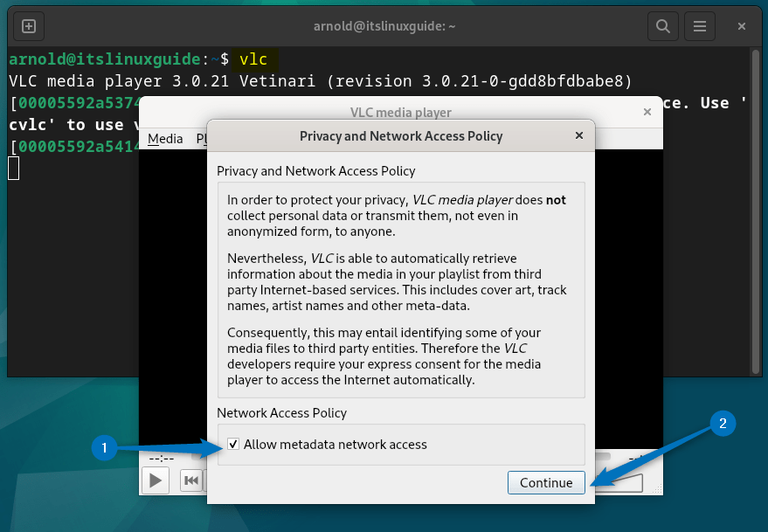This screenshot has height=532, width=768.
Task: Close the VLC media player window
Action: coord(647,112)
